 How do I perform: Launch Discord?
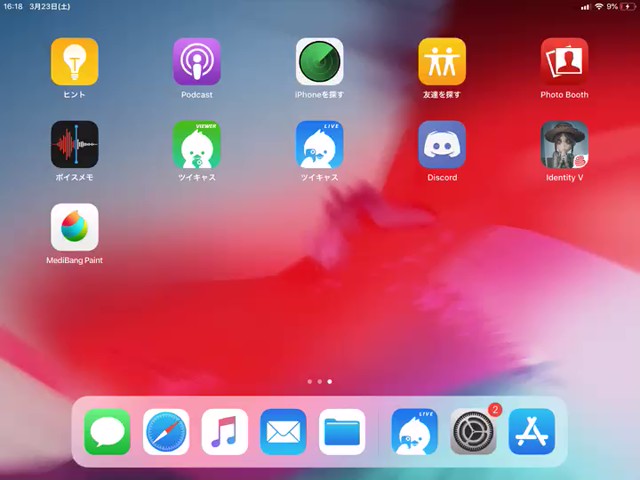(x=442, y=144)
